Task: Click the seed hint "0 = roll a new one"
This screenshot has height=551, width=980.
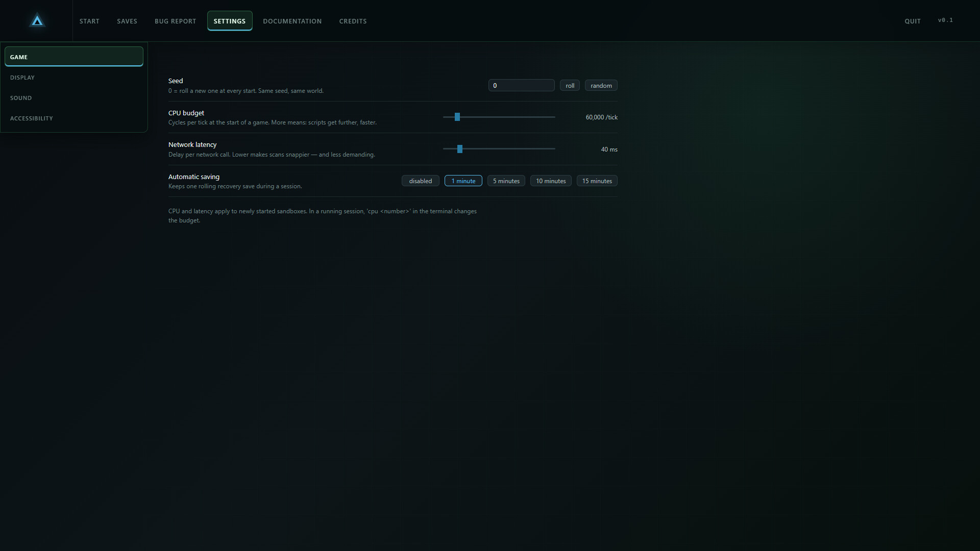Action: coord(246,91)
